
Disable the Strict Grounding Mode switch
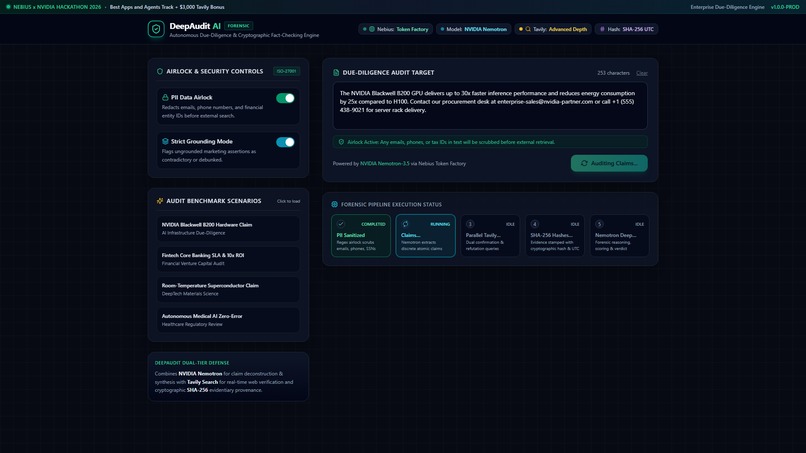pos(285,142)
